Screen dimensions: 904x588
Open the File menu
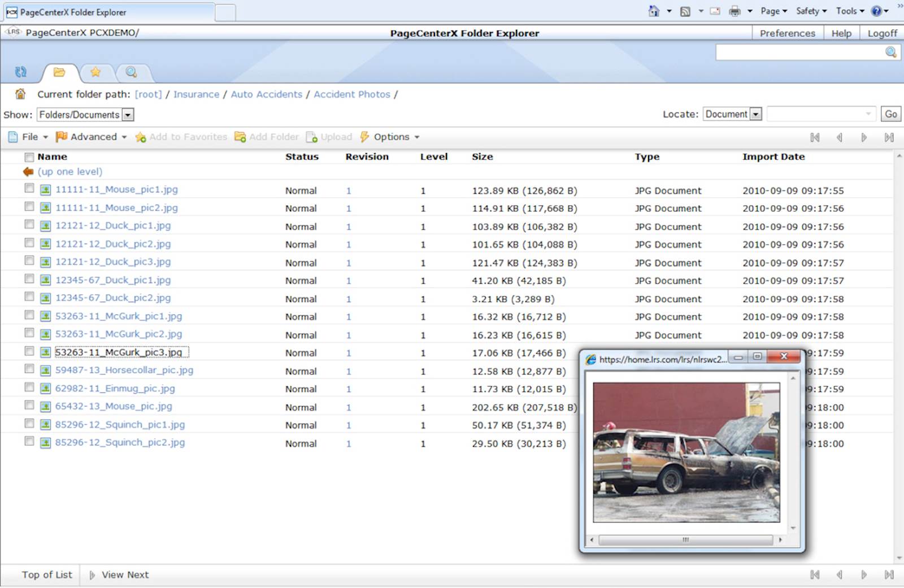31,137
